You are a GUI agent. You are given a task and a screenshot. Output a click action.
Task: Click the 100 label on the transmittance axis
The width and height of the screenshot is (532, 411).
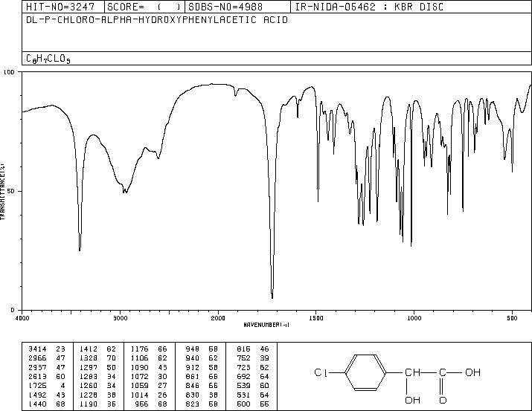9,72
